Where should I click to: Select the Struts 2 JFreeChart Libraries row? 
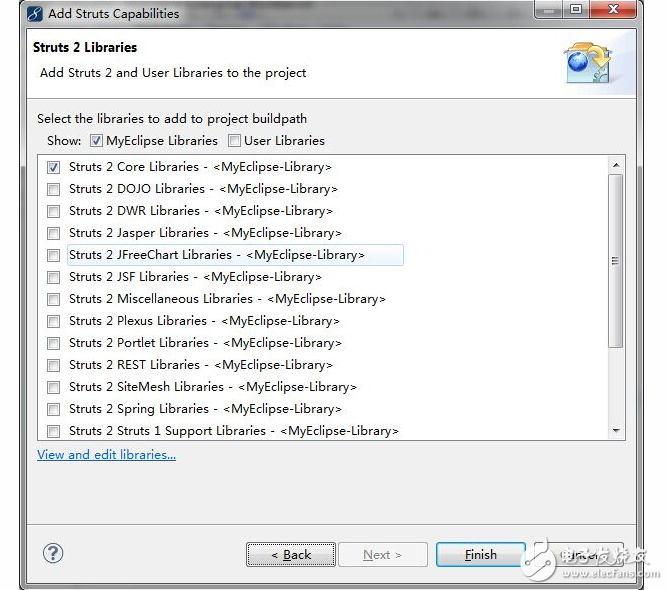[x=216, y=255]
